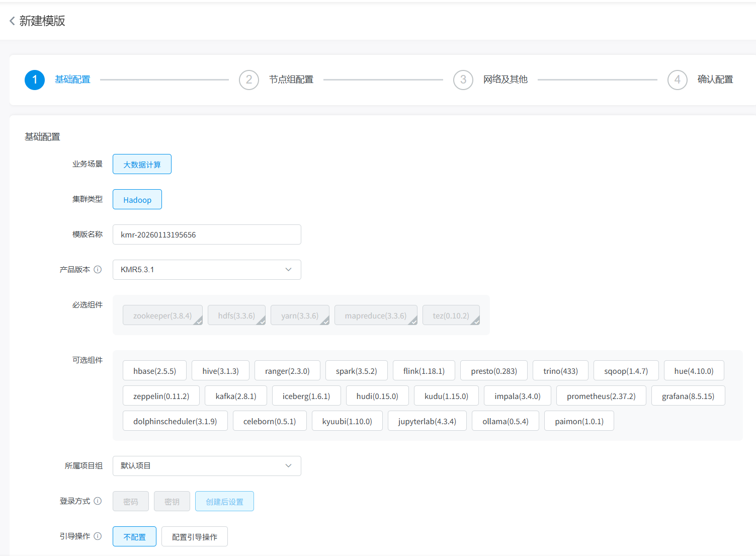Click the info icon next to 引导操作
This screenshot has width=756, height=556.
(98, 536)
